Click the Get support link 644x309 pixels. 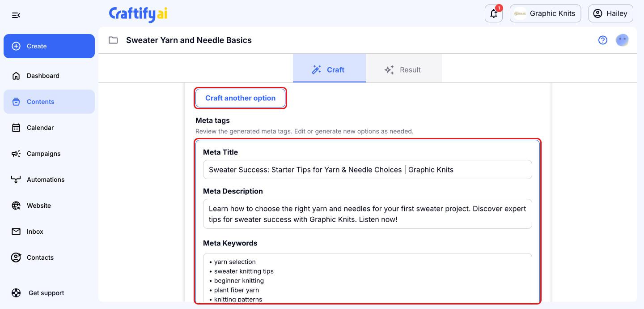click(x=47, y=293)
